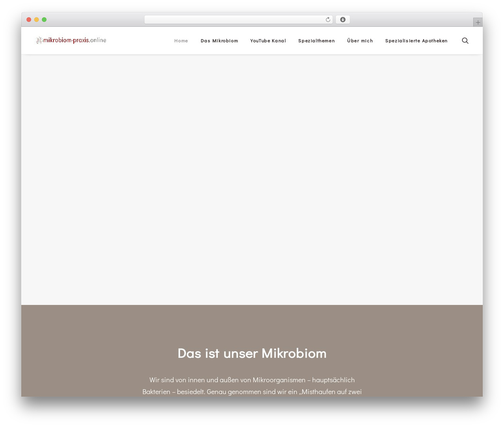Select the Über mich menu item

click(360, 41)
